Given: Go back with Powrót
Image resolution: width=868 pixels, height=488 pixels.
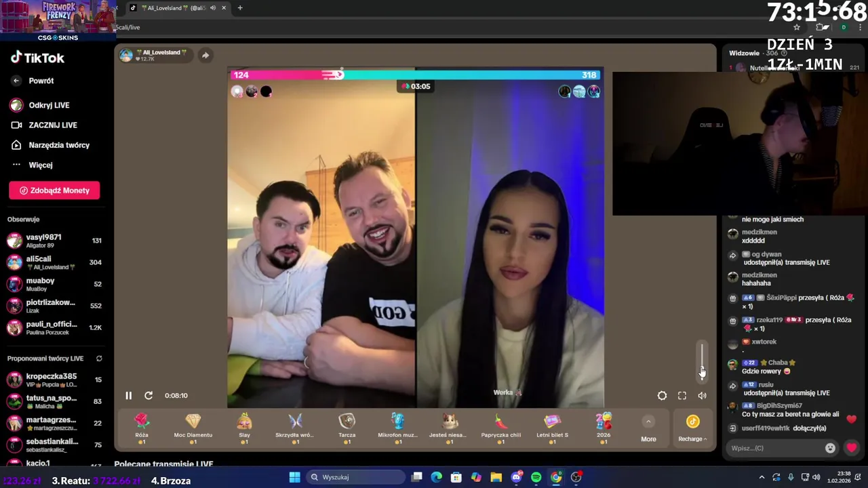Looking at the screenshot, I should [x=33, y=81].
